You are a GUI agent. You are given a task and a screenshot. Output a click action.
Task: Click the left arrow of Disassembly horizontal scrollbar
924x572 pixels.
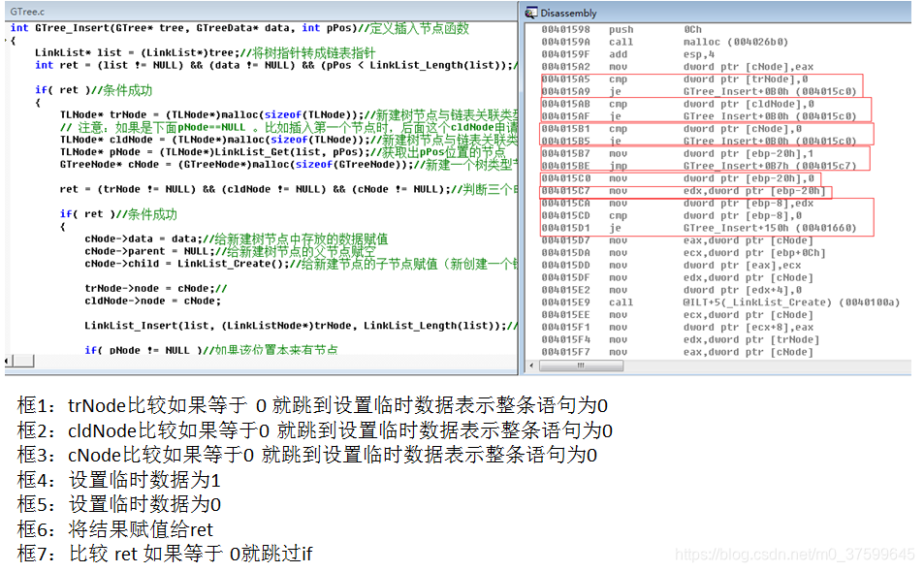coord(532,365)
